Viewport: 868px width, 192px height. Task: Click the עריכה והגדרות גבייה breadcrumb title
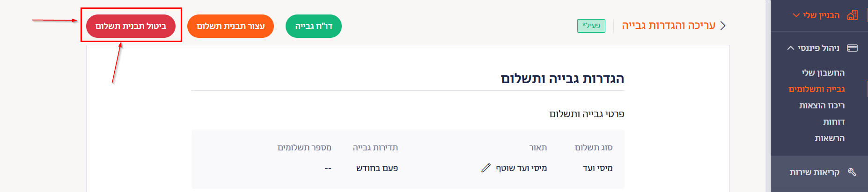[x=669, y=25]
